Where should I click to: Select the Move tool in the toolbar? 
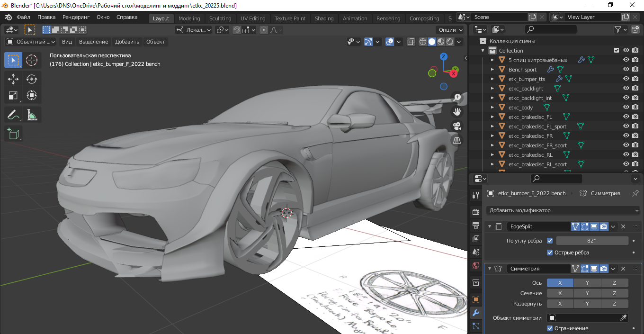tap(13, 79)
